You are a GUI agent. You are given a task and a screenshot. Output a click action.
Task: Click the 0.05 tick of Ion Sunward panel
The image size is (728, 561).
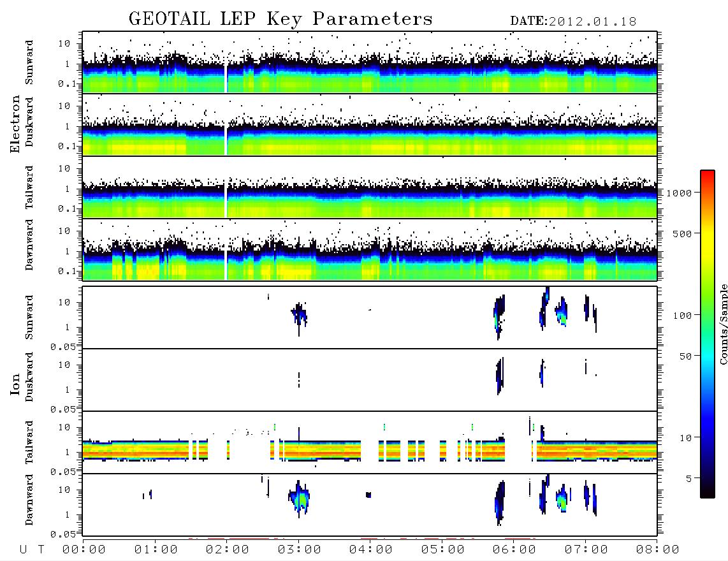click(62, 346)
